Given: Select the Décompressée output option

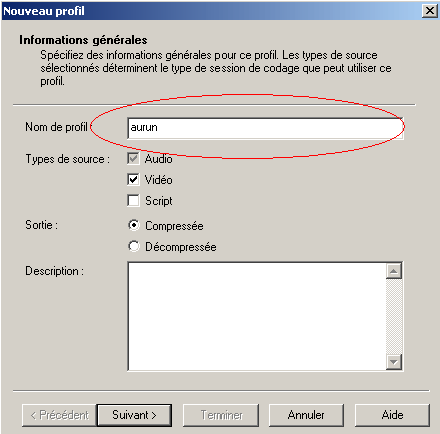Looking at the screenshot, I should (x=134, y=246).
